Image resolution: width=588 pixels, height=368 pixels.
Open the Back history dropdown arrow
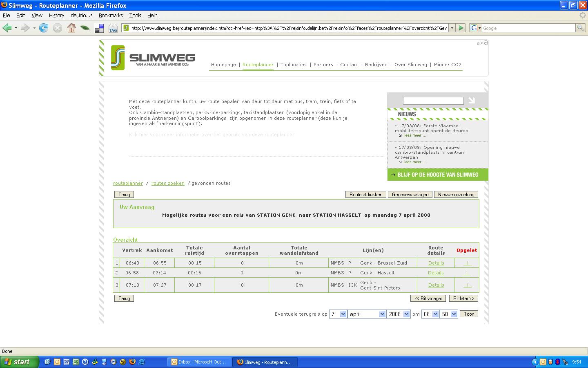[16, 28]
